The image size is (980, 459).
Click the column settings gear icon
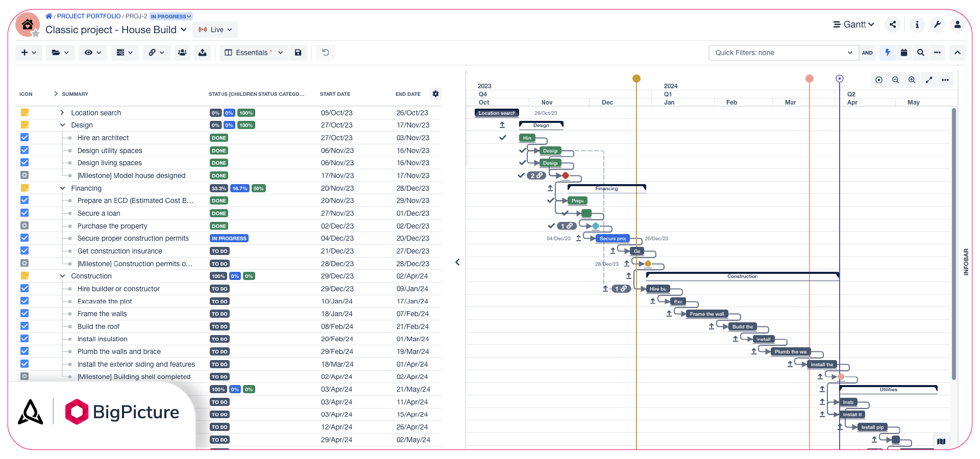tap(435, 94)
